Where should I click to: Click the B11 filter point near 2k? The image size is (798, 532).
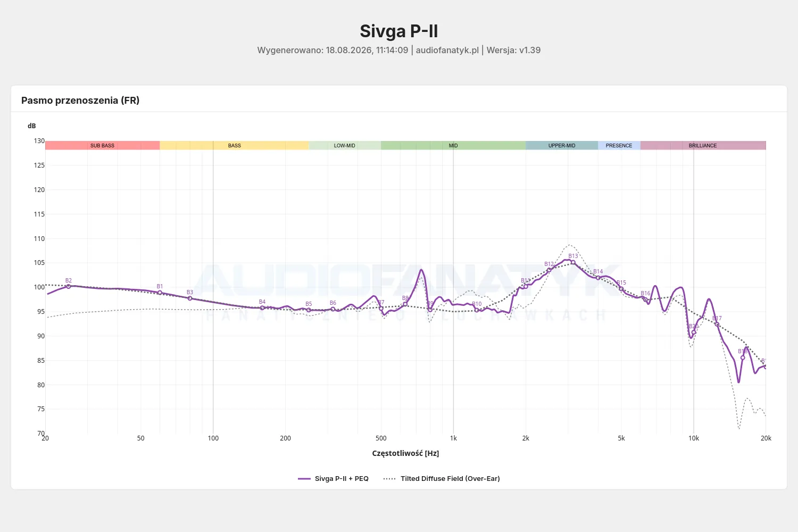pos(526,287)
